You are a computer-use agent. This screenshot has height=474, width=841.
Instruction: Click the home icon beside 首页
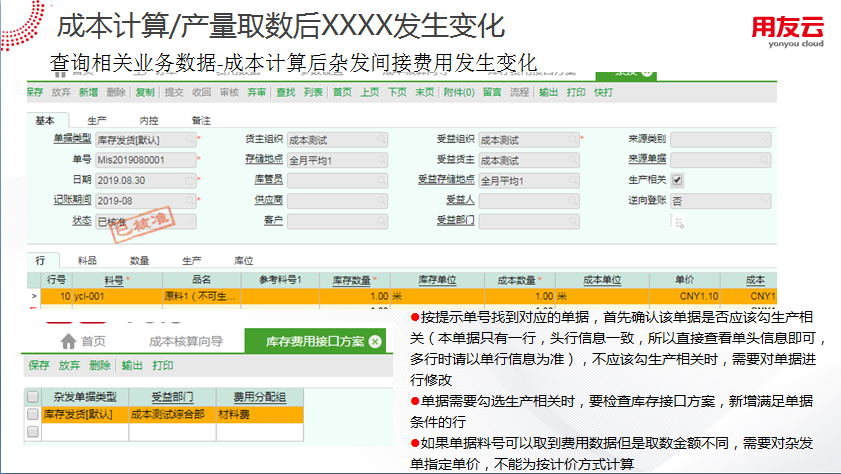point(68,341)
